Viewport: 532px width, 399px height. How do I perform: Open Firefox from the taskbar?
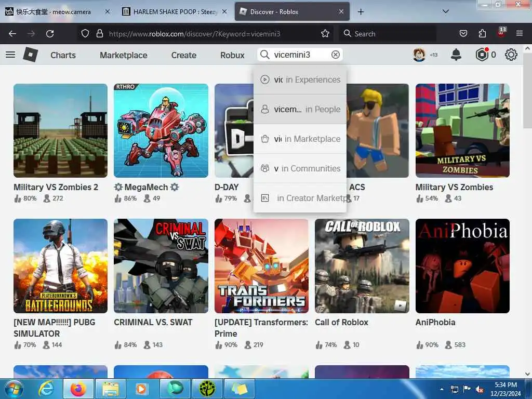[x=78, y=389]
